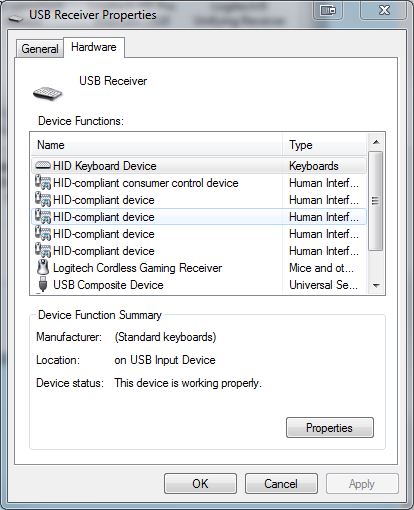Click the window switcher icon in title bar
Viewport: 414px width, 510px height.
(328, 11)
